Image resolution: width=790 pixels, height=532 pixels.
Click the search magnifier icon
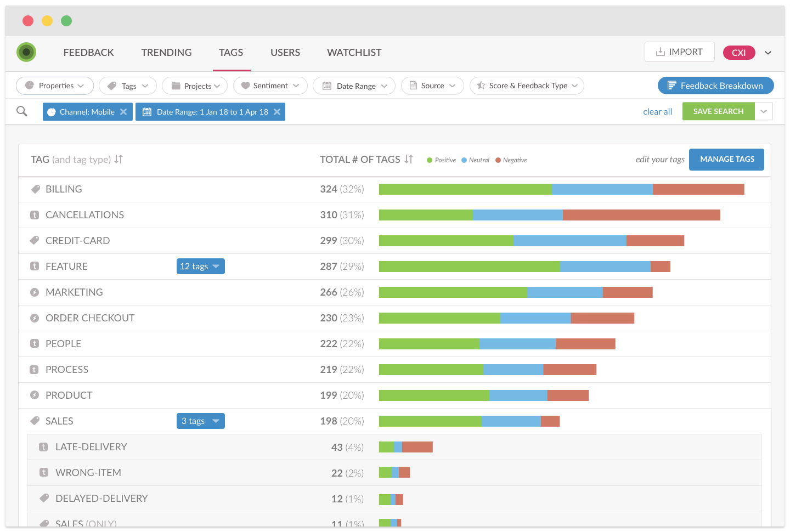(22, 111)
